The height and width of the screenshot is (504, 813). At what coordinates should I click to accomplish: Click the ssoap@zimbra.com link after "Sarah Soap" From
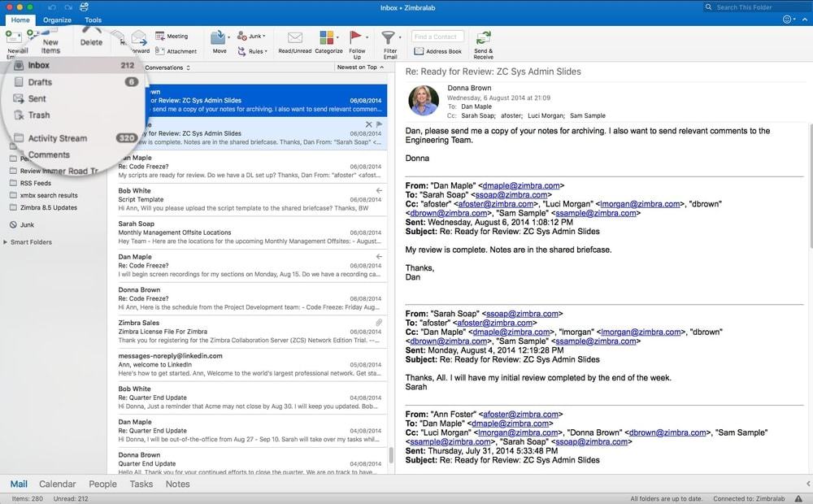(x=522, y=314)
